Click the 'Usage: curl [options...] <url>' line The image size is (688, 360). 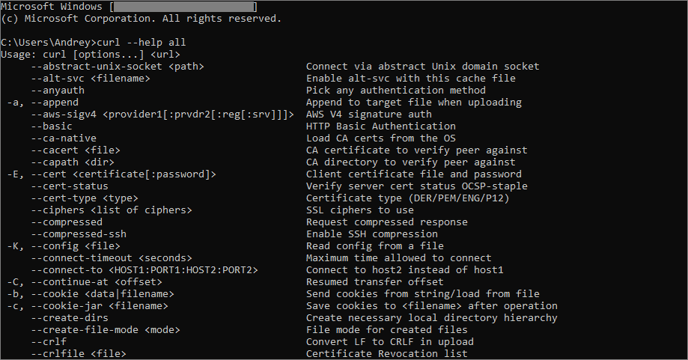point(90,54)
